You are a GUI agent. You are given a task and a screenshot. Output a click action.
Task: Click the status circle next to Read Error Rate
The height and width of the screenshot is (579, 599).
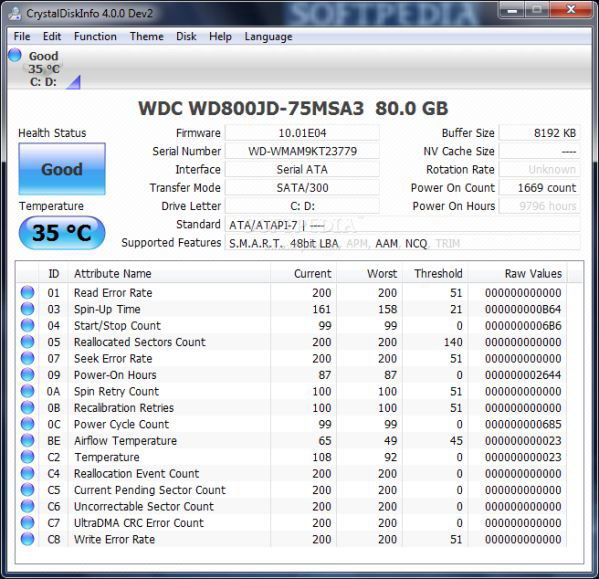point(27,293)
